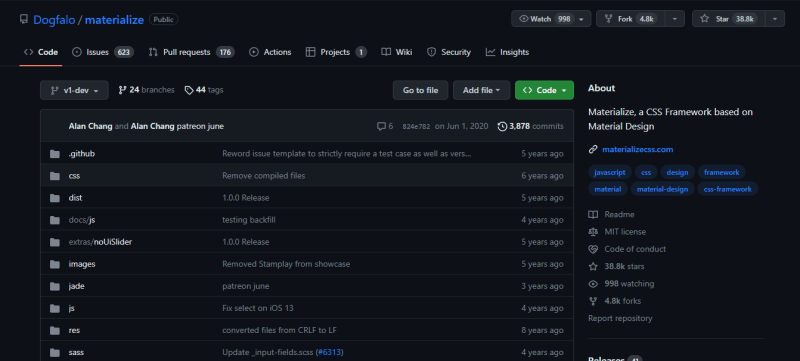The width and height of the screenshot is (800, 361).
Task: Open the Insights tab
Action: tap(507, 52)
